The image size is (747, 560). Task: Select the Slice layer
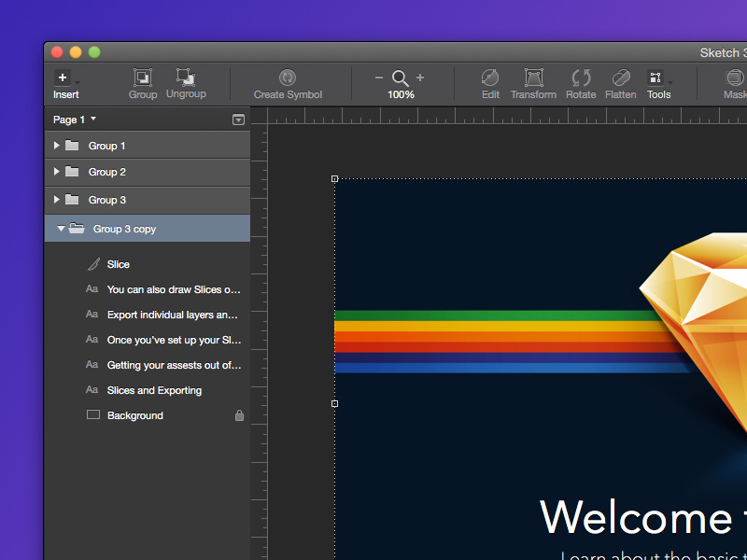coord(118,264)
